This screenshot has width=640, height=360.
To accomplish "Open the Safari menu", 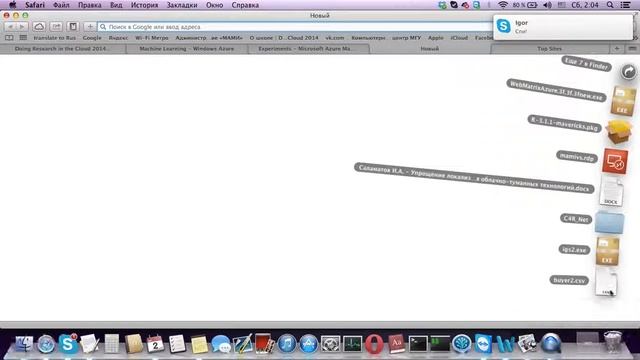I will click(35, 5).
